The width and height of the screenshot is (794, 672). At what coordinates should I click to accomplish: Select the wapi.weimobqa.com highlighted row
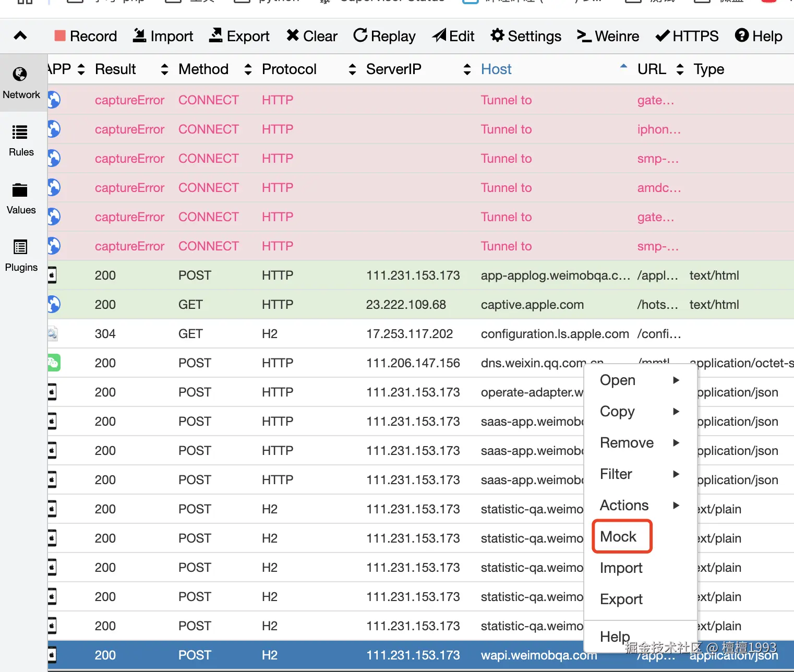coord(420,655)
